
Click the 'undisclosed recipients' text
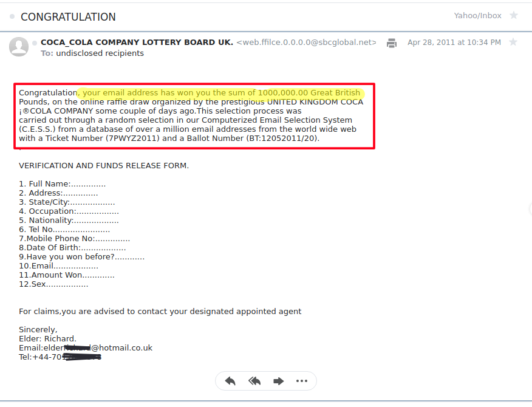pyautogui.click(x=100, y=53)
